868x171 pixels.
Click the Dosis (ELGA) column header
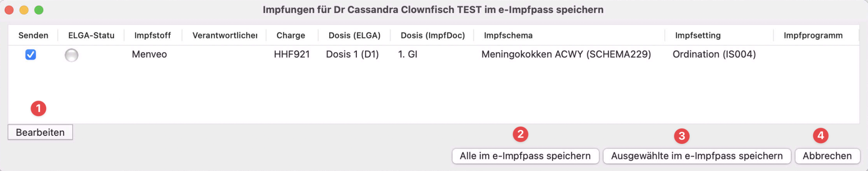click(x=354, y=36)
